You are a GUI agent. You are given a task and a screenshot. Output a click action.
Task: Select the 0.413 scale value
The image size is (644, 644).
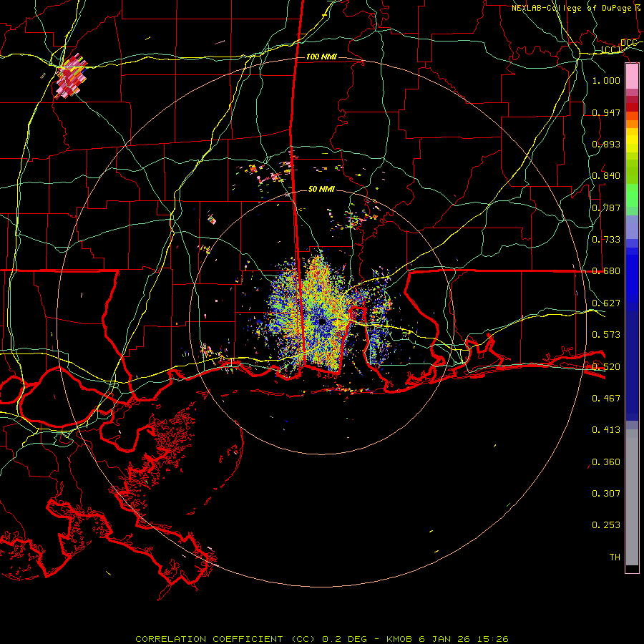pos(606,430)
